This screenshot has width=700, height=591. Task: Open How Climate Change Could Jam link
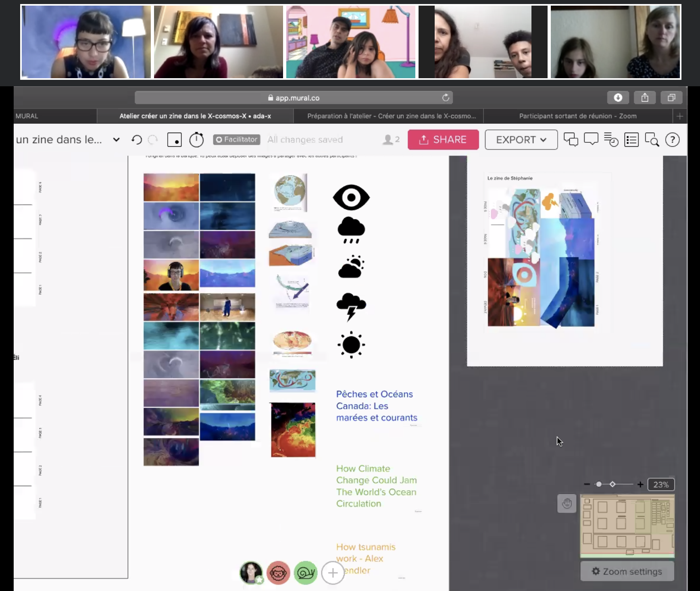377,486
